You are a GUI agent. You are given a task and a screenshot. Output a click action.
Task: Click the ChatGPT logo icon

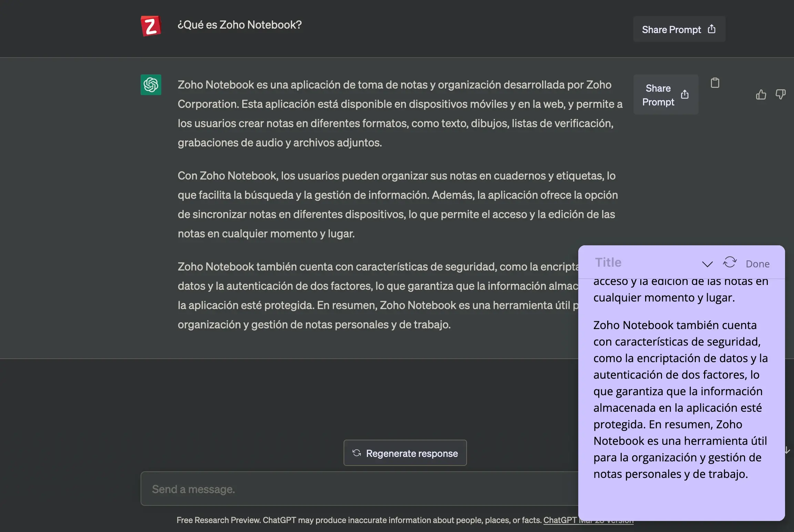[150, 84]
